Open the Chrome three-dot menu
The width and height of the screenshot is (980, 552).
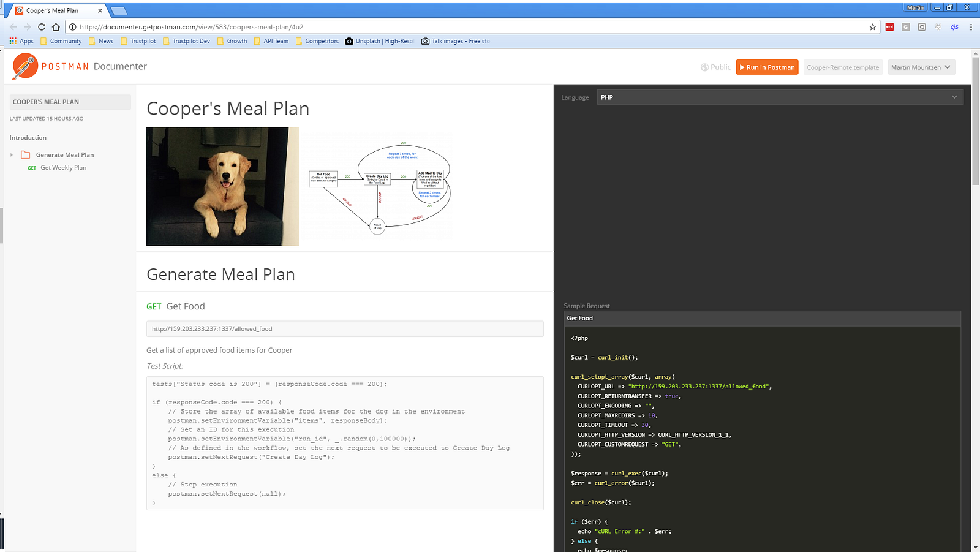click(x=971, y=27)
